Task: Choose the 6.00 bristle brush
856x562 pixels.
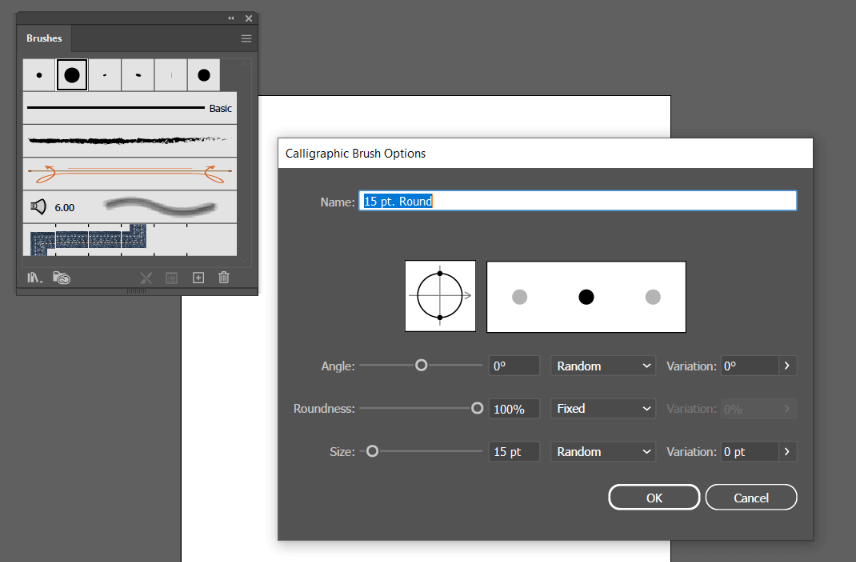Action: coord(130,206)
